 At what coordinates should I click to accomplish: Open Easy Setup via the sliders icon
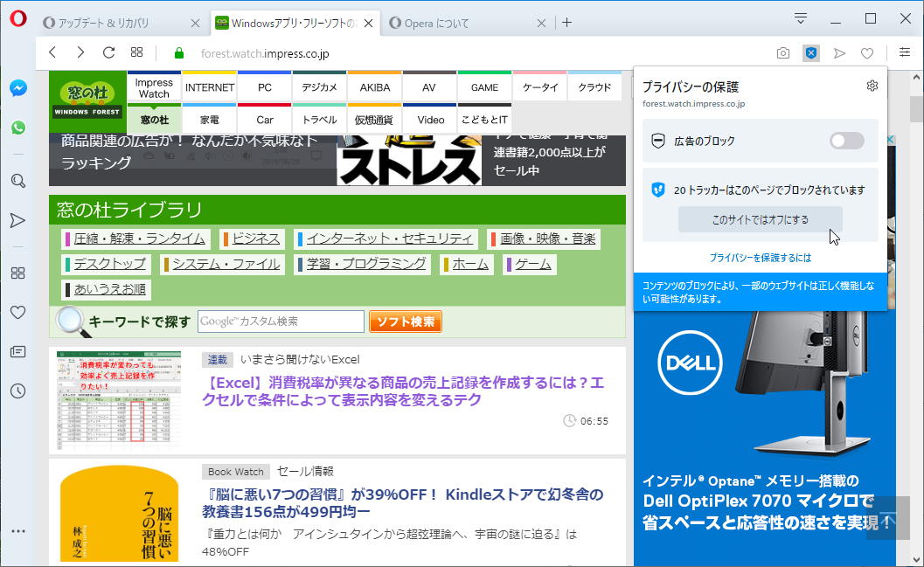click(x=905, y=52)
